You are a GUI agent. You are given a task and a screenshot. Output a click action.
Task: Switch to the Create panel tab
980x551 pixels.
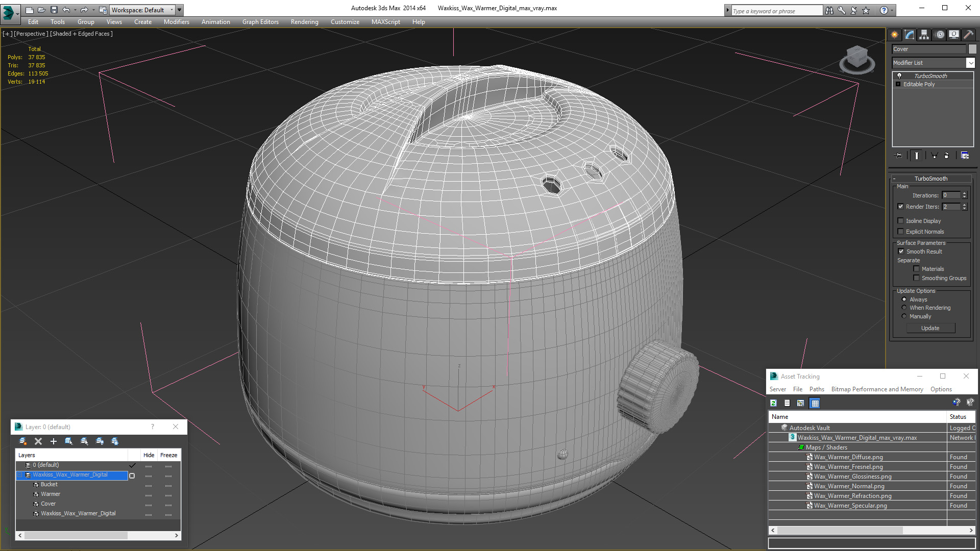[x=895, y=35]
